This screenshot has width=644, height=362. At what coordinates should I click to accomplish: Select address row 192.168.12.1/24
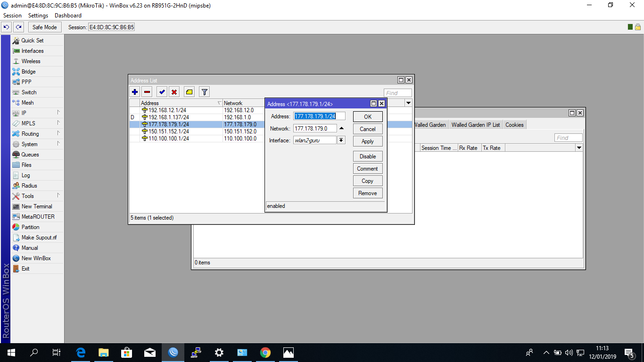click(x=197, y=110)
